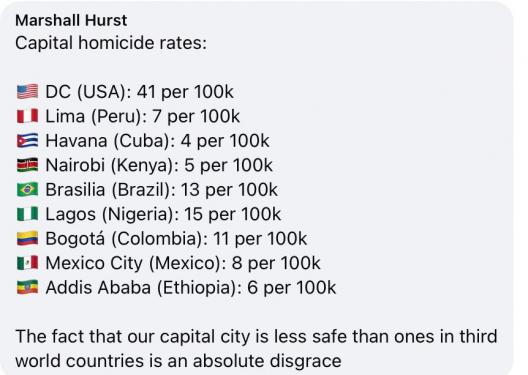Screen dimensions: 528x375
Task: Select the Havana (Cuba) line text
Action: (x=157, y=141)
